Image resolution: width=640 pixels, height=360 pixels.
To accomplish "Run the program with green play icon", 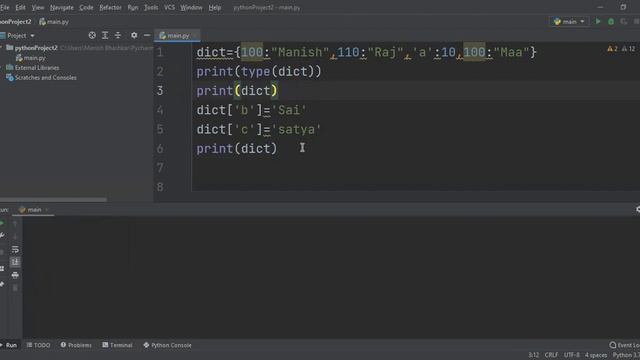I will tap(598, 21).
